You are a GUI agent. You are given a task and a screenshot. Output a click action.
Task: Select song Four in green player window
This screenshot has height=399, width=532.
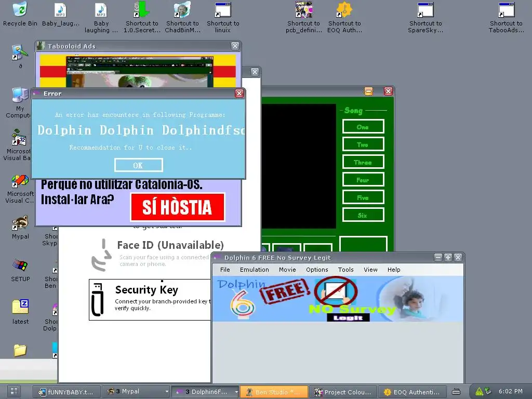363,180
